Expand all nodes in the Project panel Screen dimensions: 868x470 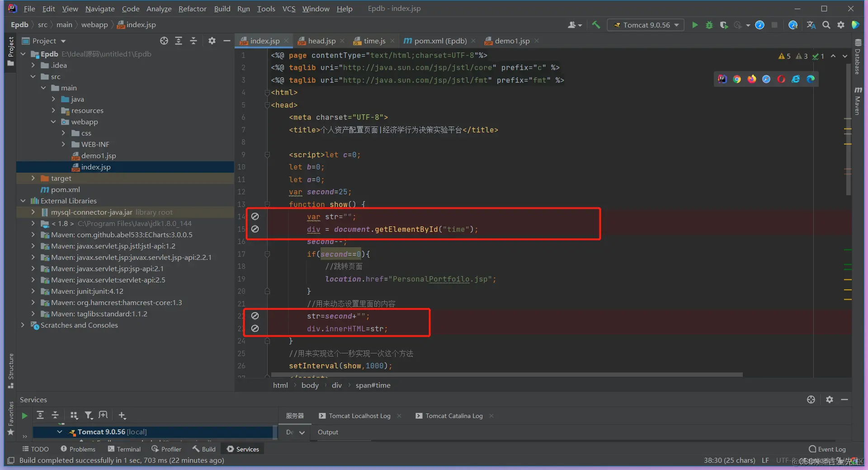[x=179, y=41]
